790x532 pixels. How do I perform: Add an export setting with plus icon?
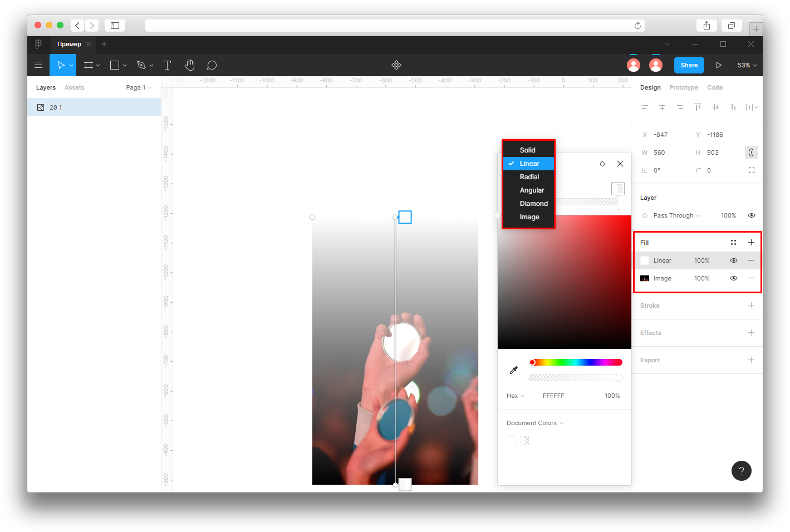pos(751,360)
